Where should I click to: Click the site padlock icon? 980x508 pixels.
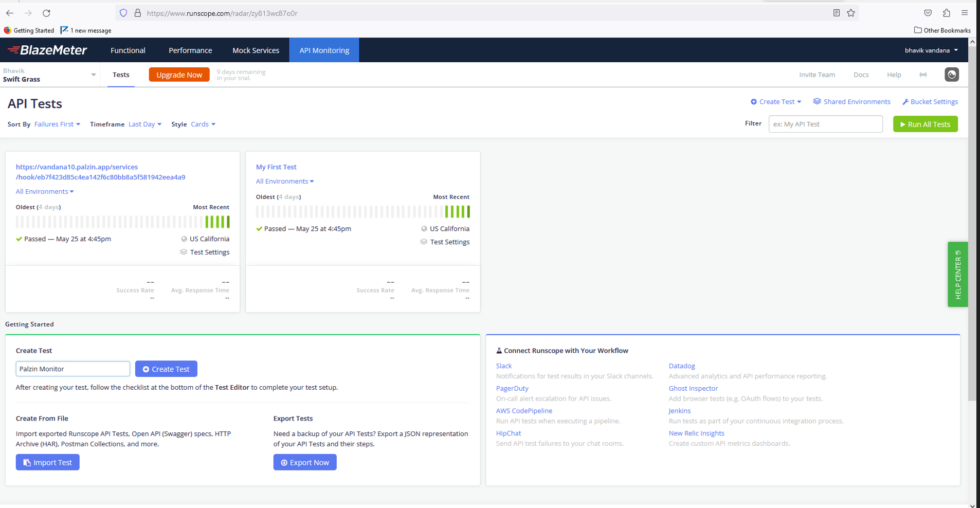tap(138, 13)
